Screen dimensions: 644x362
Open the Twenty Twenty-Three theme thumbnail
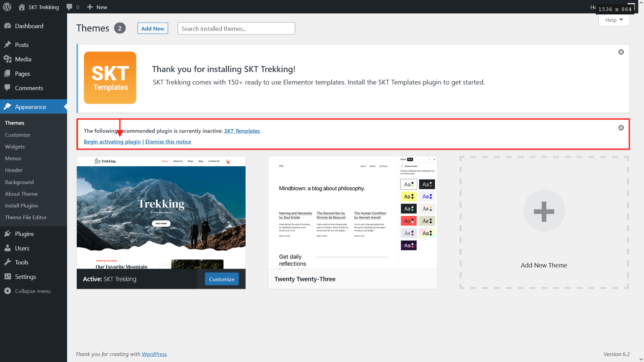click(353, 212)
